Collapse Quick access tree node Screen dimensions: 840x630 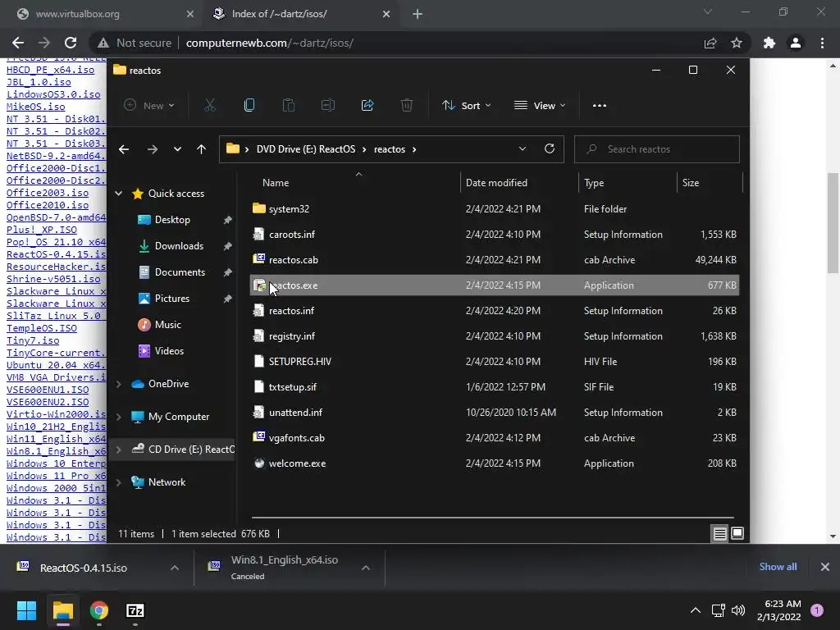[x=118, y=194]
